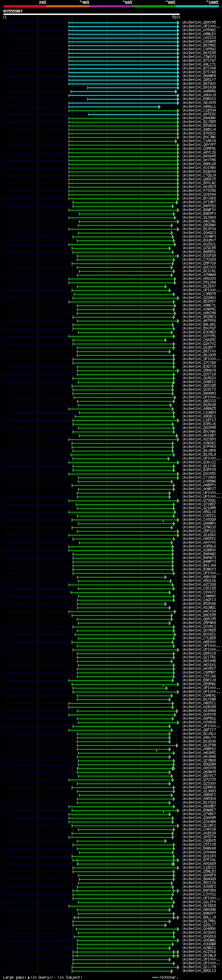
Task: Select hit UniRef100_B2IC81
Action: coord(199,271)
